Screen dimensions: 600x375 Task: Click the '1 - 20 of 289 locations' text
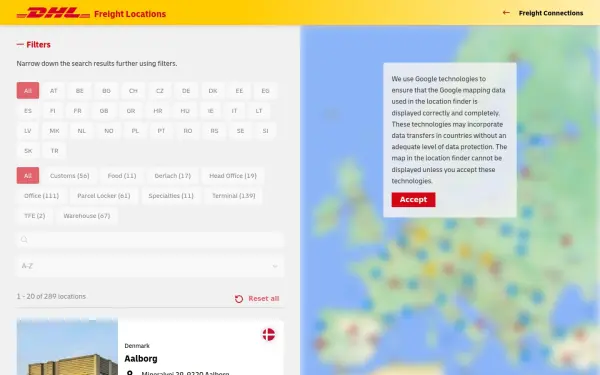(x=51, y=296)
